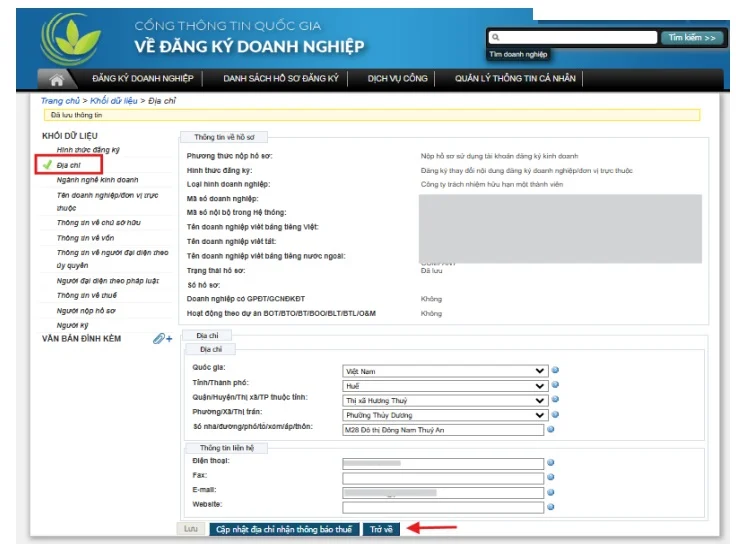This screenshot has width=736, height=544.
Task: Select Thông tin về thuế in sidebar
Action: (x=87, y=295)
